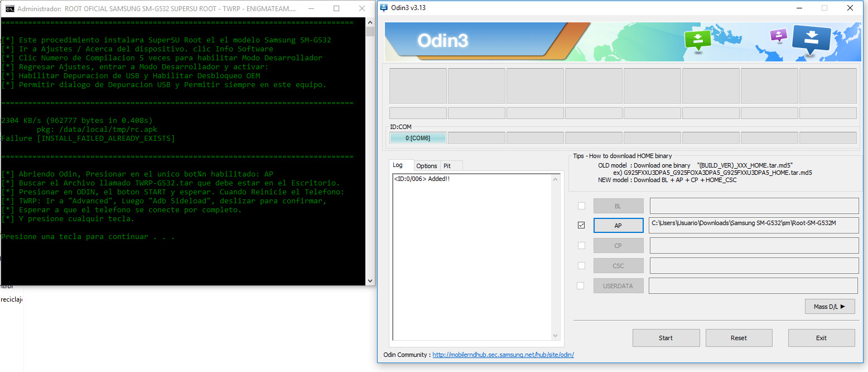Enable the CP checkbox
The image size is (868, 372).
point(581,245)
